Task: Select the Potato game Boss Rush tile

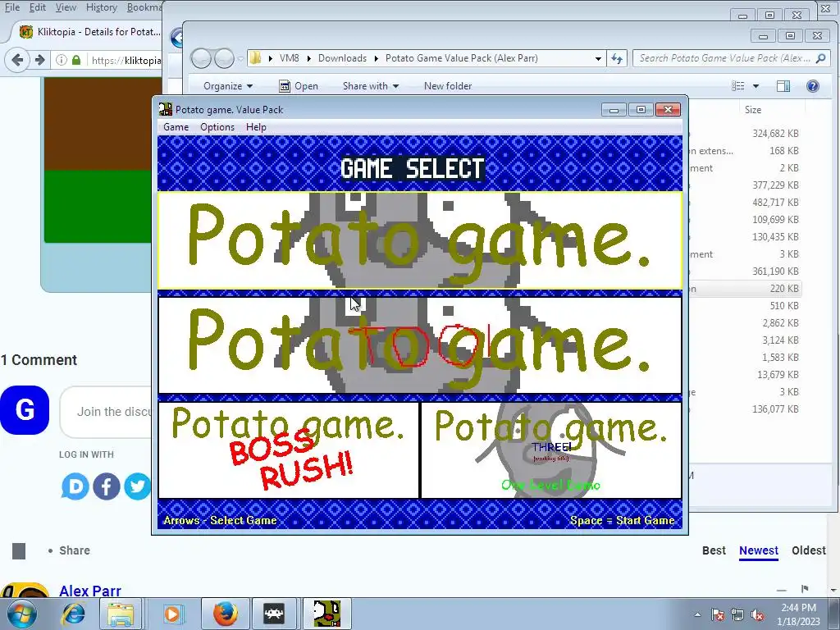Action: 288,450
